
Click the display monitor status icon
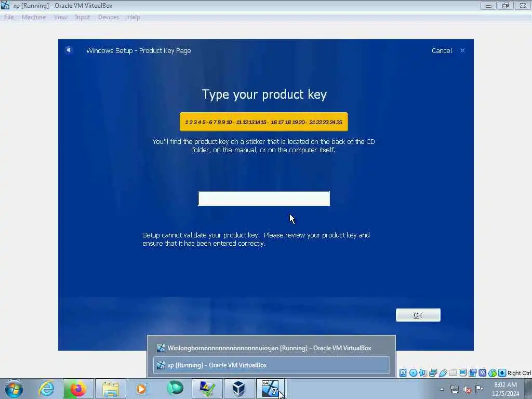click(x=462, y=373)
